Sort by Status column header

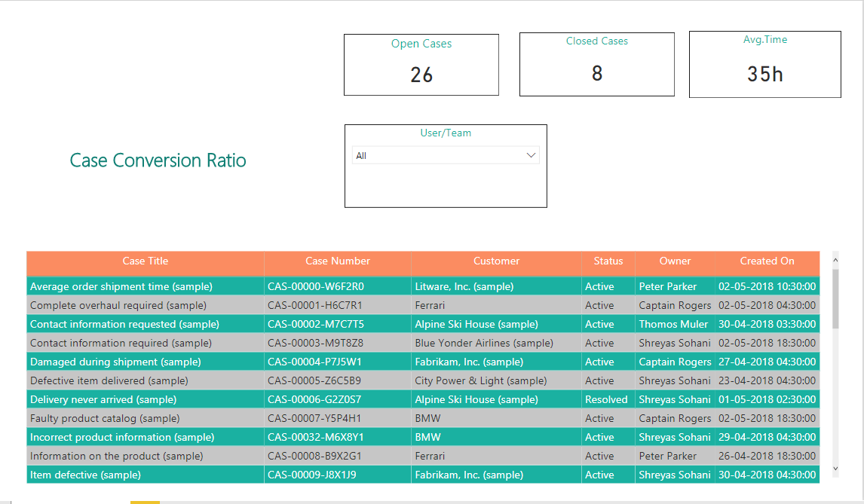608,261
